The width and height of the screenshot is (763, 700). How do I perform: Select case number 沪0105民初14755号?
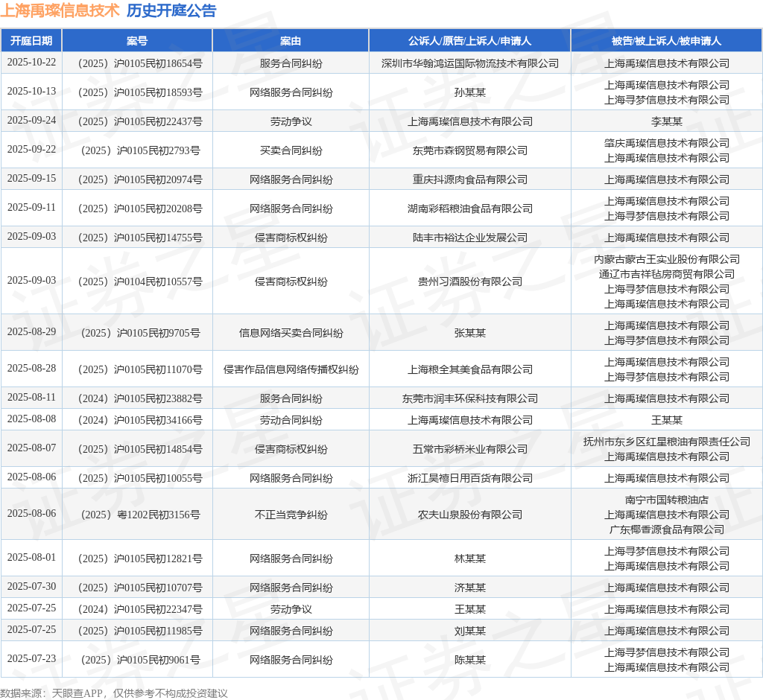pos(140,238)
